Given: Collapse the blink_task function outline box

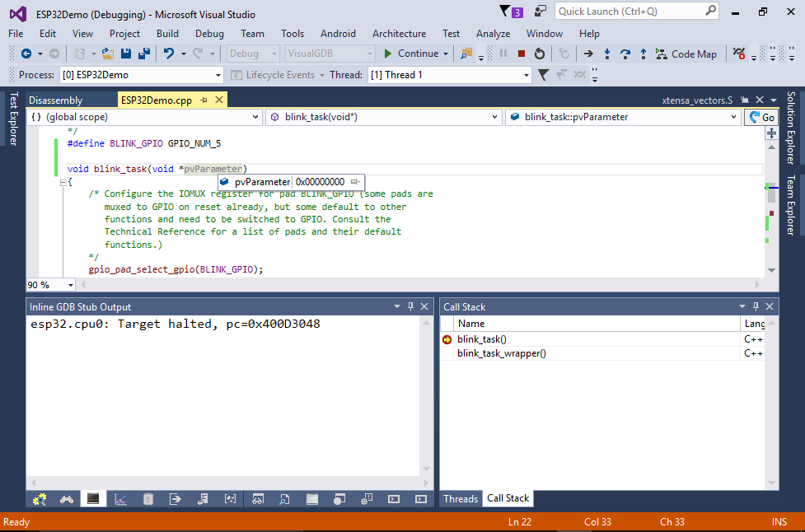Looking at the screenshot, I should 63,182.
